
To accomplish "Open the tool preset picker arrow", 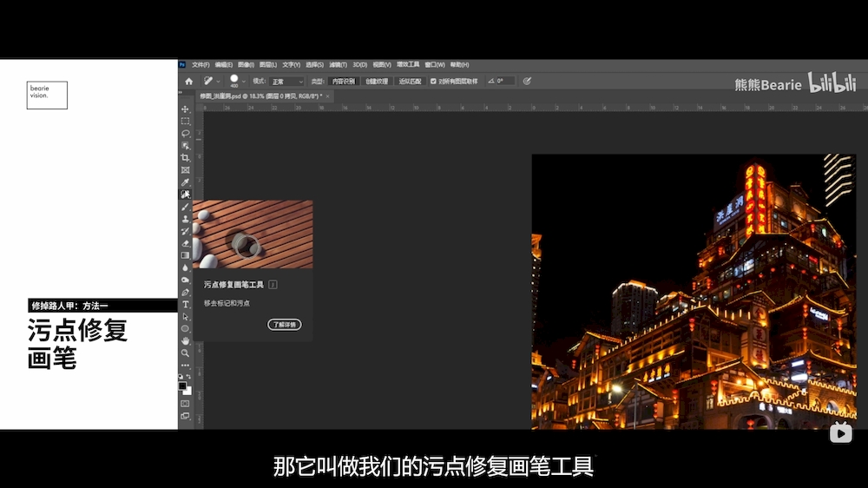I will pyautogui.click(x=220, y=81).
